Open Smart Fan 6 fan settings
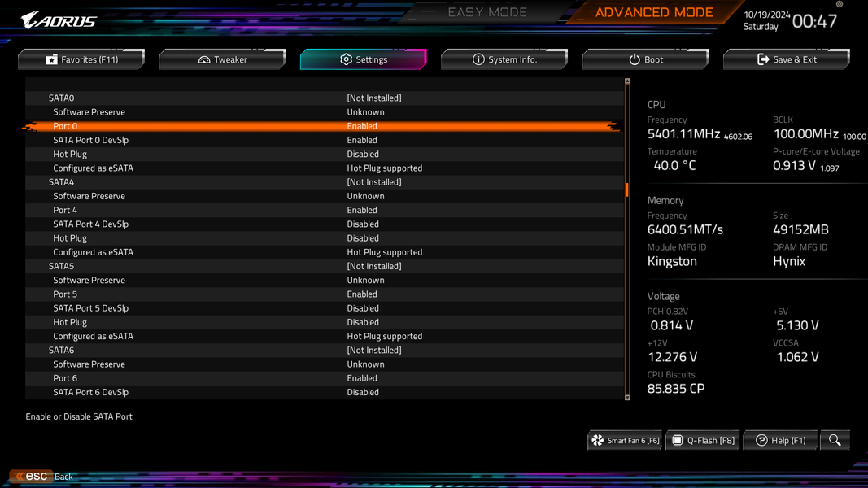The width and height of the screenshot is (868, 488). tap(625, 440)
